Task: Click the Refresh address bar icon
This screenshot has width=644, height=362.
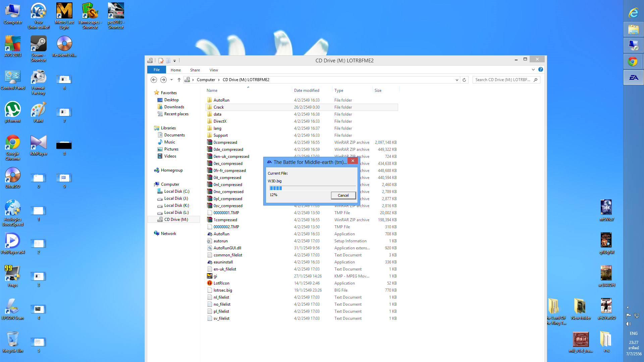Action: [464, 80]
